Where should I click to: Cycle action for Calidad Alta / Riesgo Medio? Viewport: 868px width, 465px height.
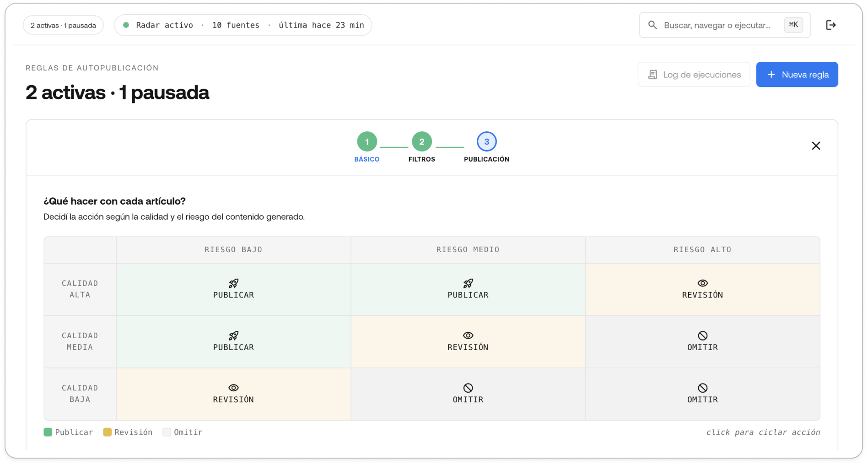click(468, 289)
